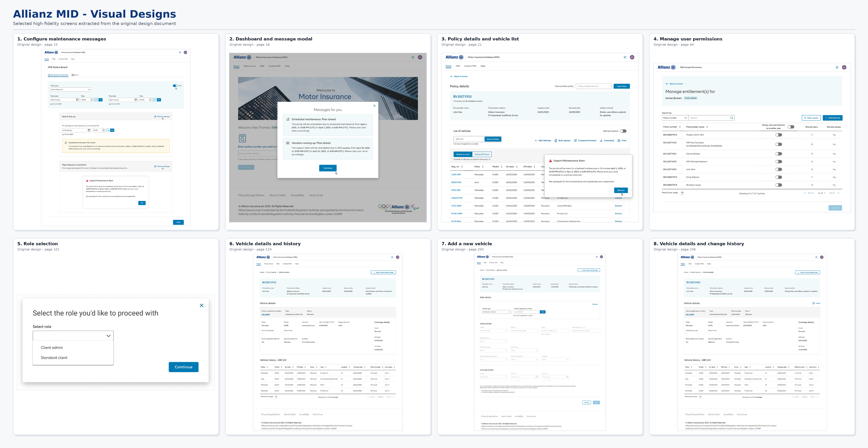The height and width of the screenshot is (448, 868).
Task: Click the JS user avatar in permissions screen
Action: pos(844,67)
